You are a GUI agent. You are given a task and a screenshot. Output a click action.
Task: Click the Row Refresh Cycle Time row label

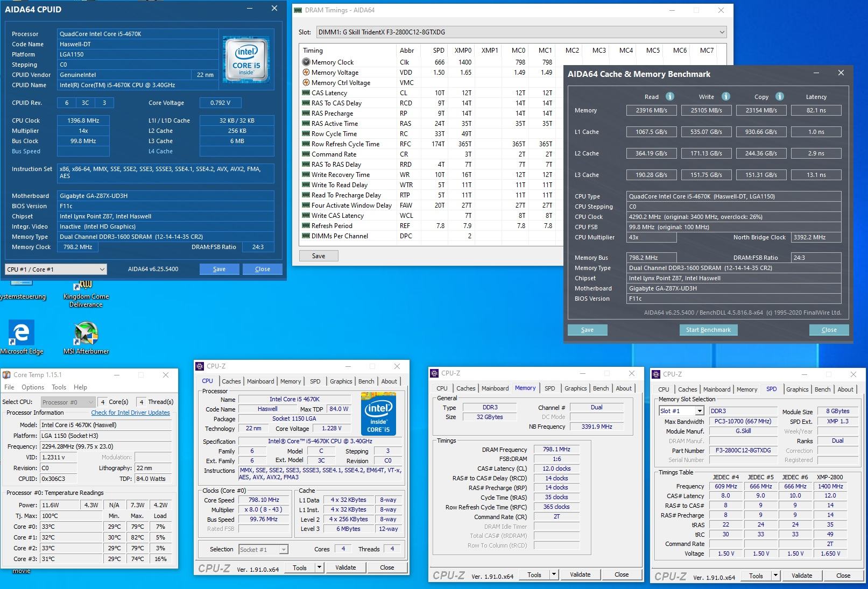[345, 144]
